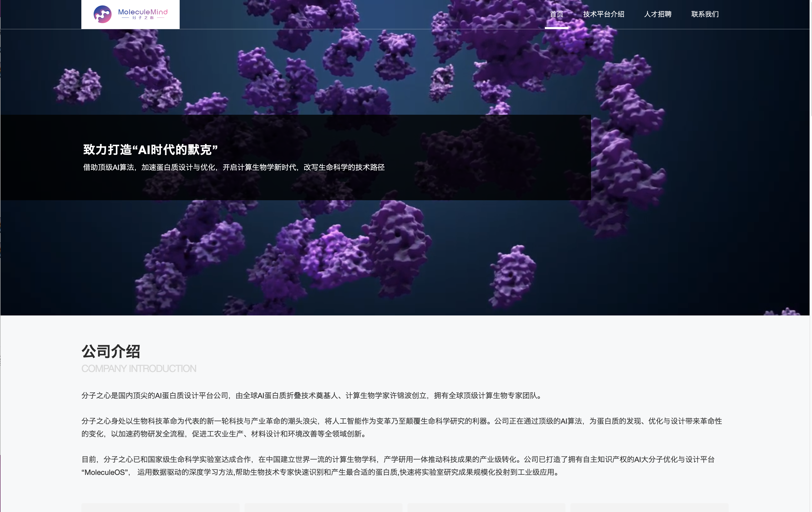Click the hero subtitle starting with 借助顶级AI算法

coord(234,167)
